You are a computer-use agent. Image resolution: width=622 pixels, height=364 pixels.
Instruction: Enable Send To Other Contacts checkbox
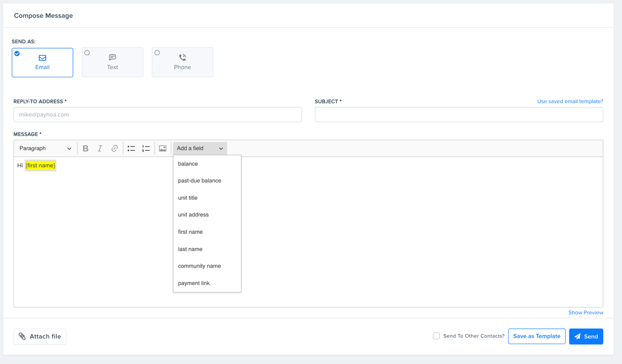(436, 336)
